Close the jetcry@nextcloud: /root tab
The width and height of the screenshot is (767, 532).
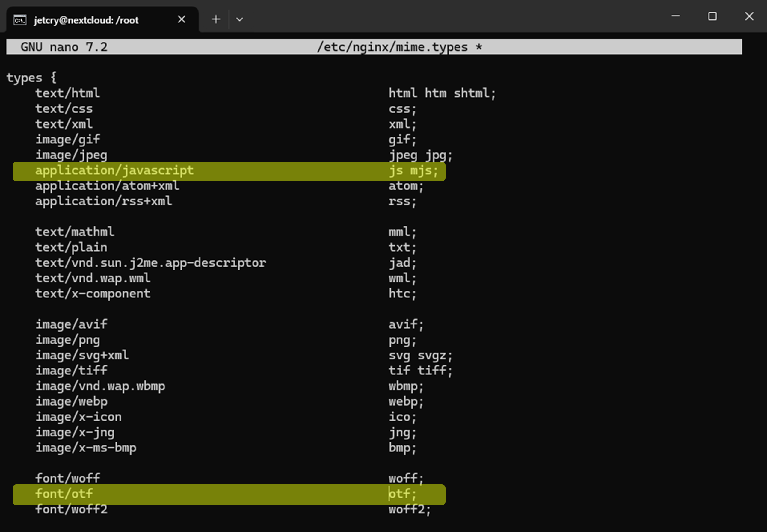point(181,19)
